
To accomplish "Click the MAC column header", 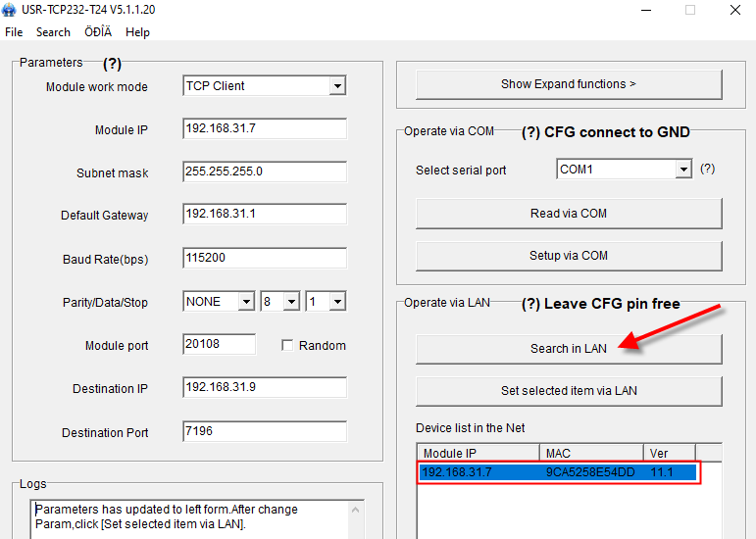I will (x=592, y=453).
